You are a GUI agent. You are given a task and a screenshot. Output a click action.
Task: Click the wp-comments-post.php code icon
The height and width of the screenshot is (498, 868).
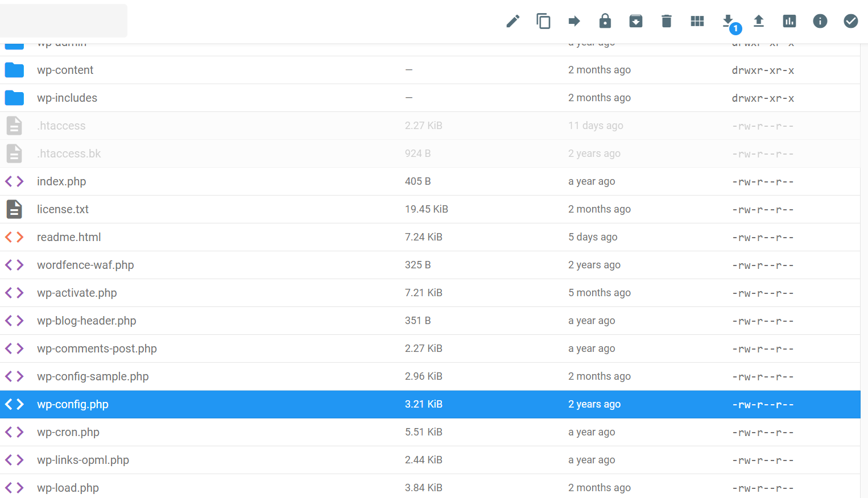[14, 348]
